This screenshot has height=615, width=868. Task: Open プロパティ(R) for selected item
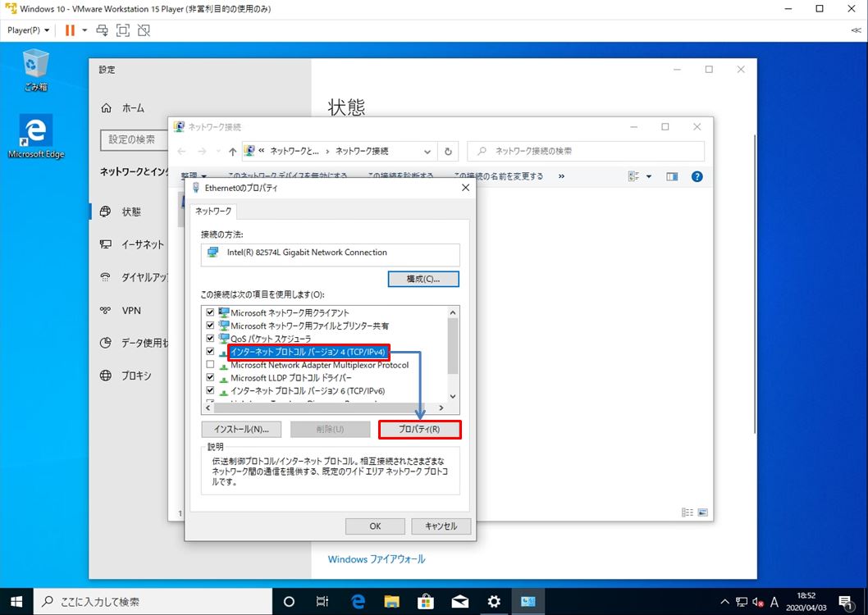[x=419, y=429]
